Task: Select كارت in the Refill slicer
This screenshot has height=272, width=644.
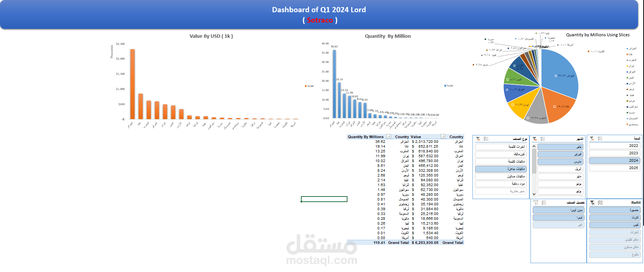Action: click(614, 218)
